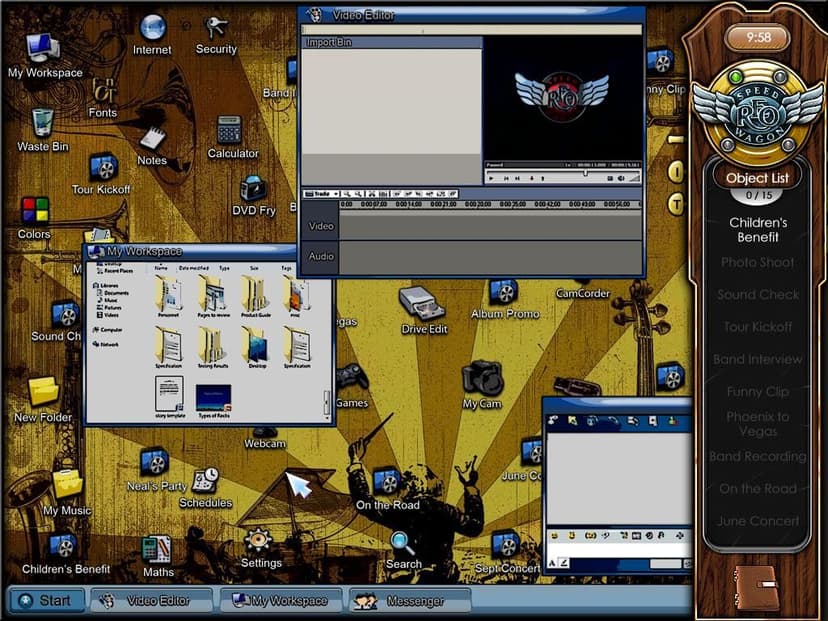
Task: Click the Date modified column header
Action: (x=194, y=268)
